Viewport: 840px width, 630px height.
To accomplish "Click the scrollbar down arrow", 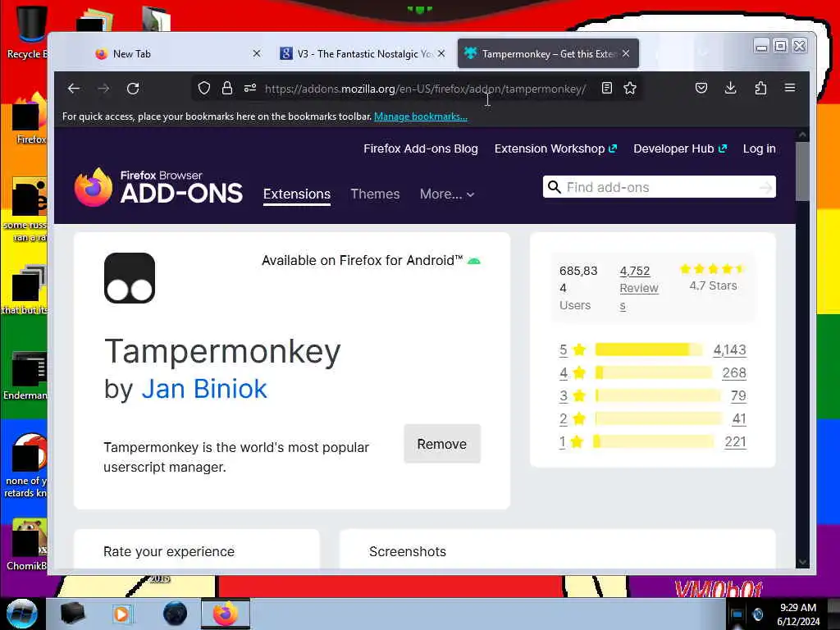I will pyautogui.click(x=802, y=562).
